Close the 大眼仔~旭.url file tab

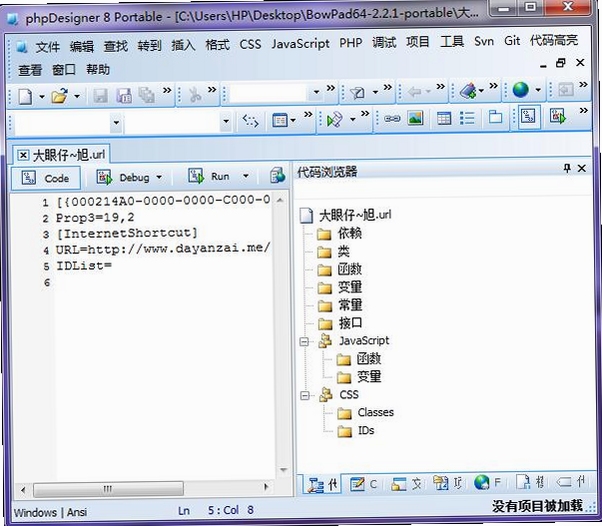23,155
